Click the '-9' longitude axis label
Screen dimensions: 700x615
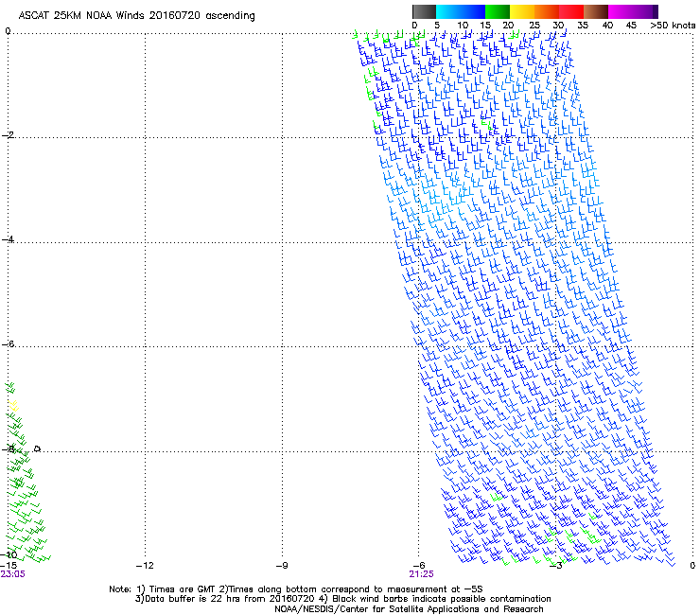[282, 566]
